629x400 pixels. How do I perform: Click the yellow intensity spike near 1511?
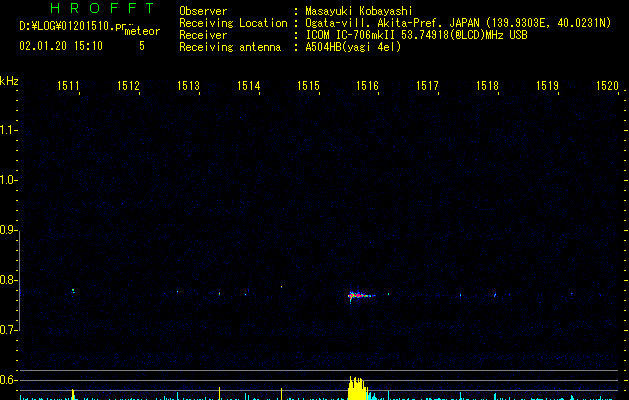tap(73, 394)
